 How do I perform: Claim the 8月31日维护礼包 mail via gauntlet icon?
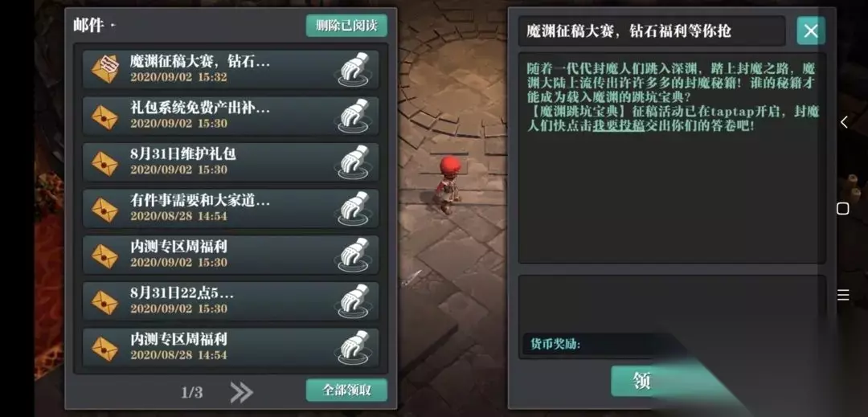(x=354, y=161)
